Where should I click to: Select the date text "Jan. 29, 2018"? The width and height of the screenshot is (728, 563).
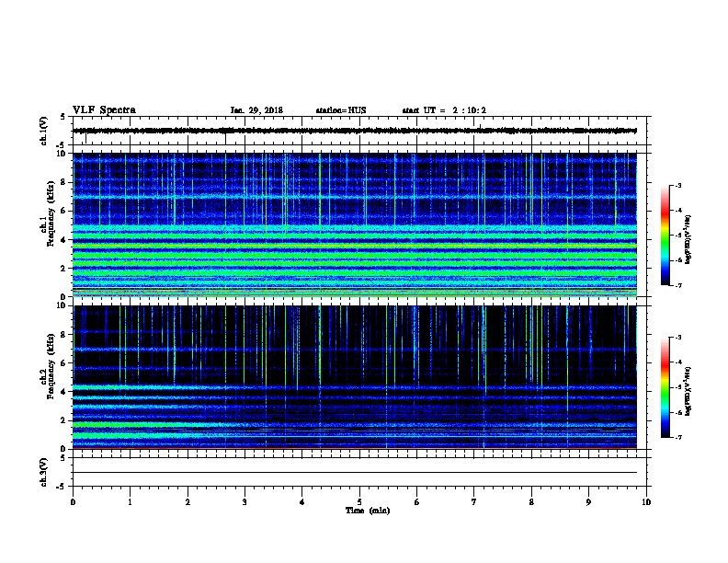click(256, 110)
